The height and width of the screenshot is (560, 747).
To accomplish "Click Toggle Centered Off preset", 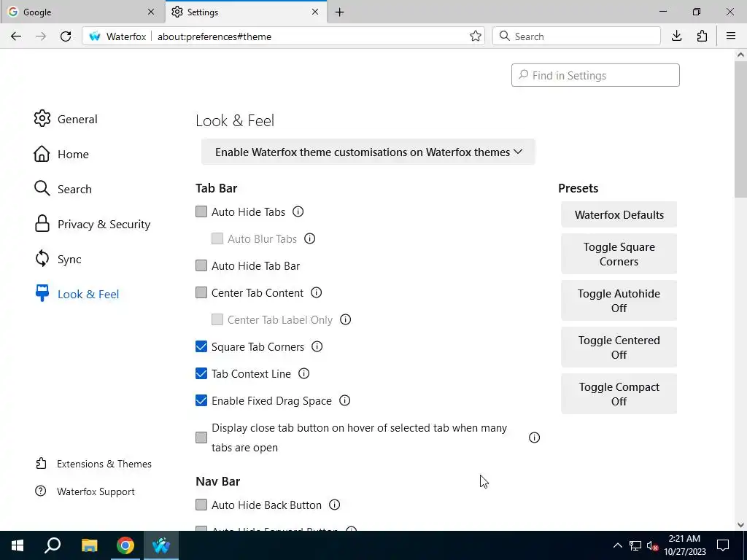I will pos(619,347).
